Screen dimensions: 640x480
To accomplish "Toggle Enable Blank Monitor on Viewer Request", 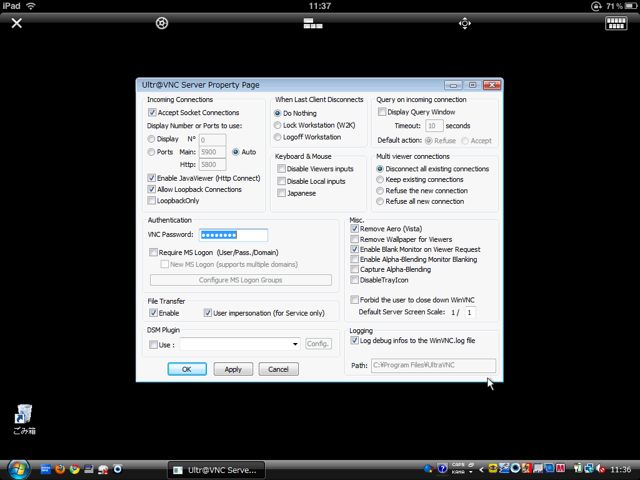I will point(354,249).
